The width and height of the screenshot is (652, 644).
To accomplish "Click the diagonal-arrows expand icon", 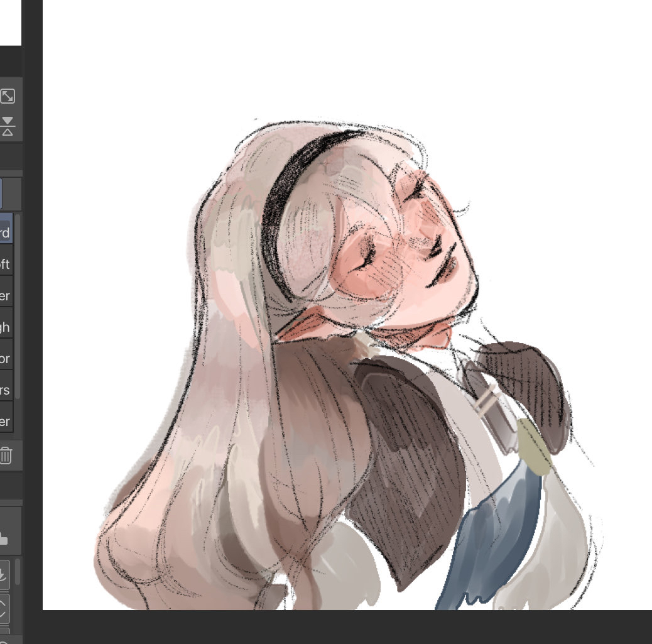I will [8, 96].
